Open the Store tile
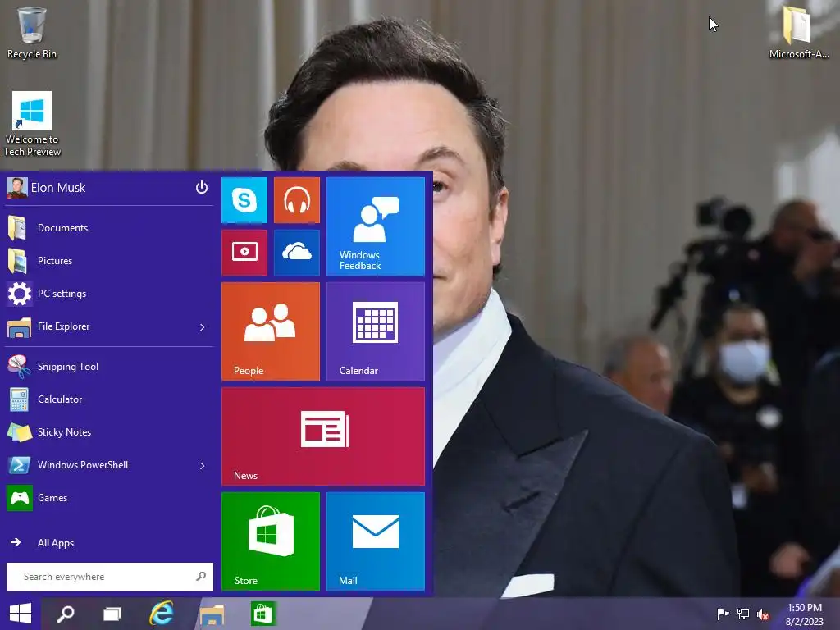 (x=271, y=541)
